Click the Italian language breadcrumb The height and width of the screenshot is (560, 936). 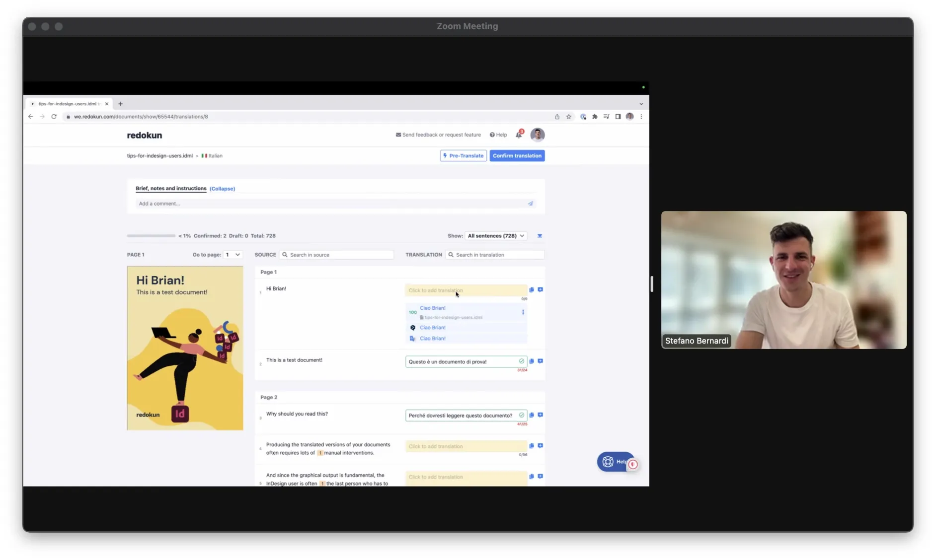(212, 156)
